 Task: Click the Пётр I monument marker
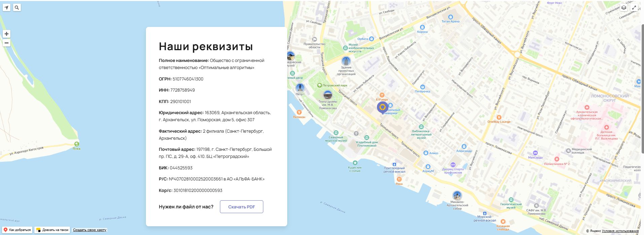[x=300, y=88]
